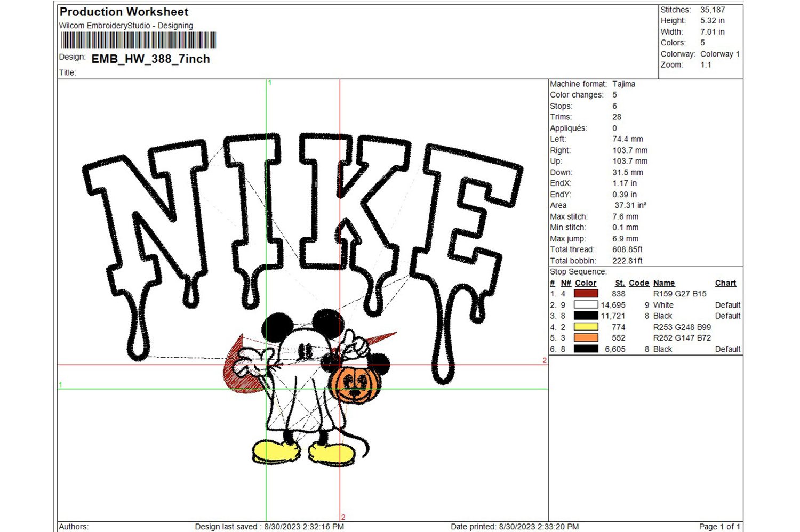Screen dimensions: 800x532
Task: Select the Zoom value 1:1
Action: pyautogui.click(x=706, y=65)
